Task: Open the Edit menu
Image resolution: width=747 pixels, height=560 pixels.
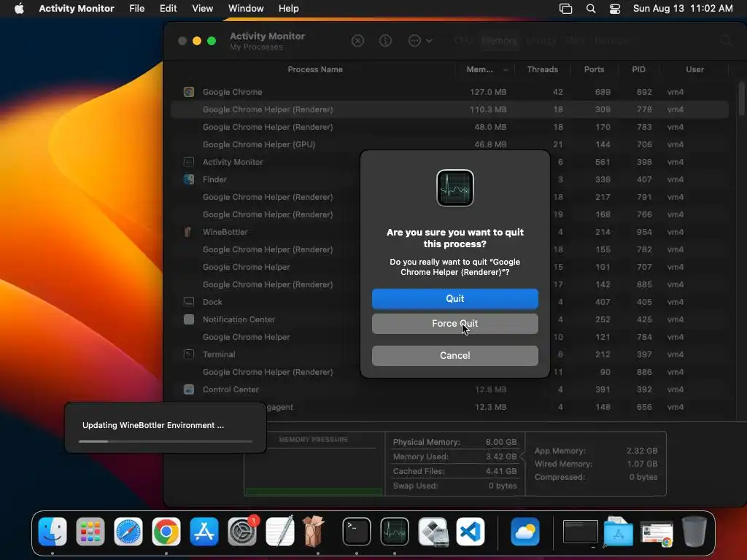Action: click(x=169, y=9)
